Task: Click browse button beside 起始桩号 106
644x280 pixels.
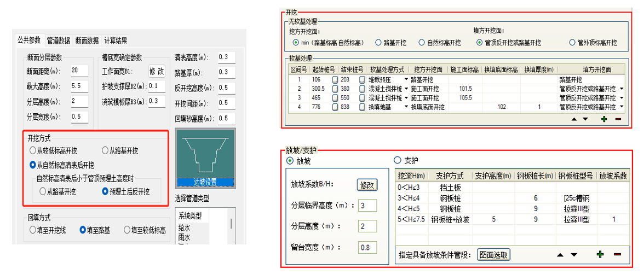Action: [x=335, y=80]
